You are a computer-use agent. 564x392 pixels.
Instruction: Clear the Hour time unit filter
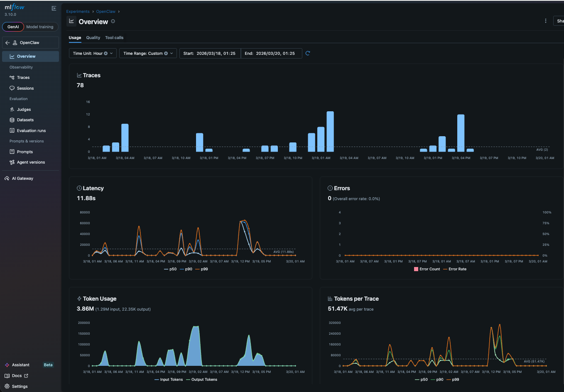point(105,53)
